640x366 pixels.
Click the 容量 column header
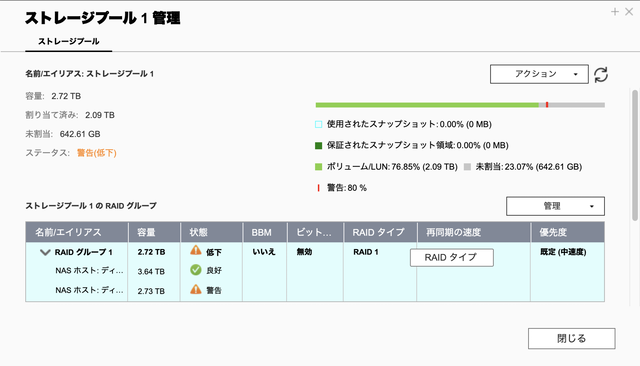[x=154, y=232]
